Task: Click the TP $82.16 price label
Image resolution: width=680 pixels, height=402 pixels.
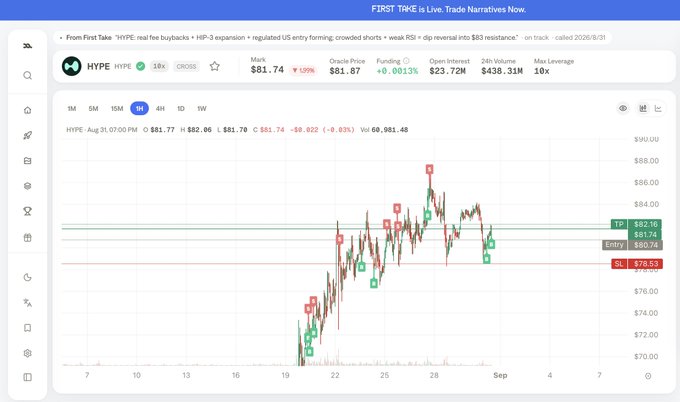Action: [636, 224]
